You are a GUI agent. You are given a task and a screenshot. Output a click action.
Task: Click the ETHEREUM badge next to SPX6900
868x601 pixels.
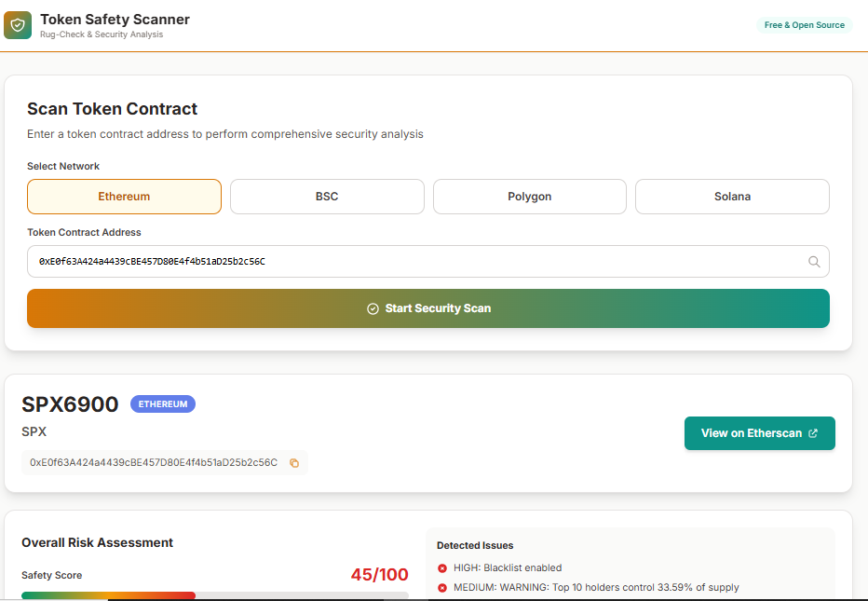click(x=163, y=403)
